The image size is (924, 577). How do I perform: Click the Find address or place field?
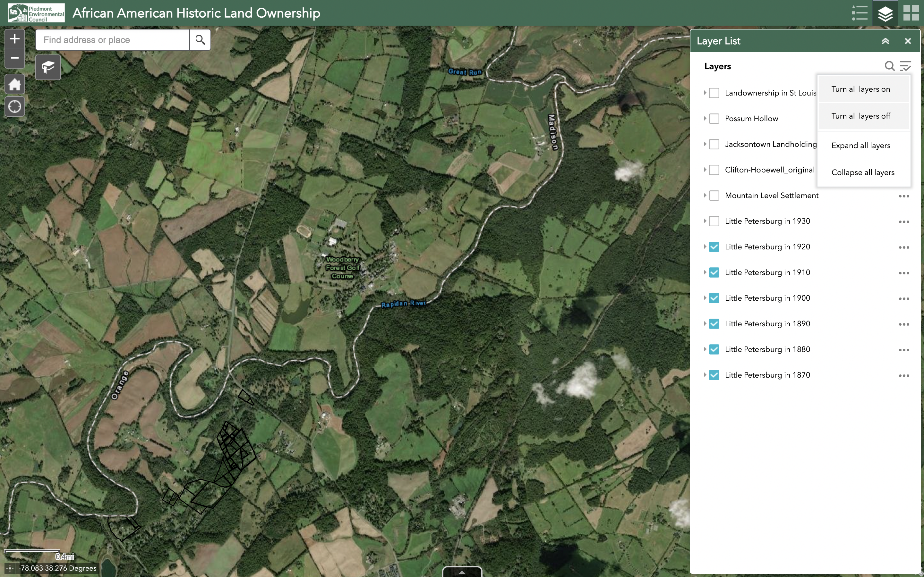coord(113,40)
